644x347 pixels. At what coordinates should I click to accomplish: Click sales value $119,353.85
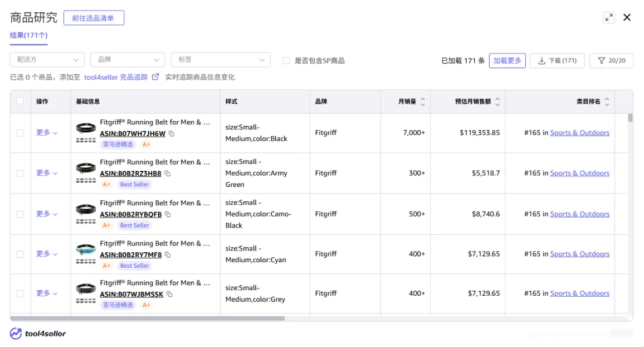pyautogui.click(x=480, y=133)
